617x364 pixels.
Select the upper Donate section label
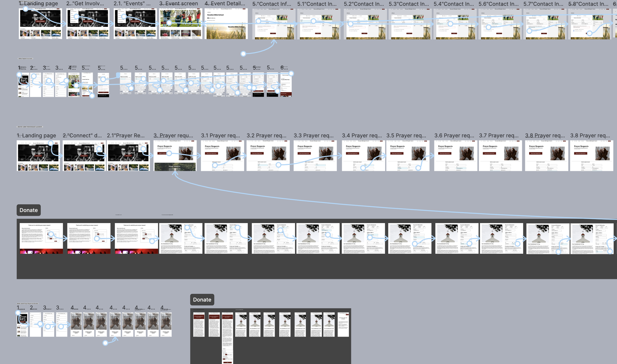click(x=29, y=210)
